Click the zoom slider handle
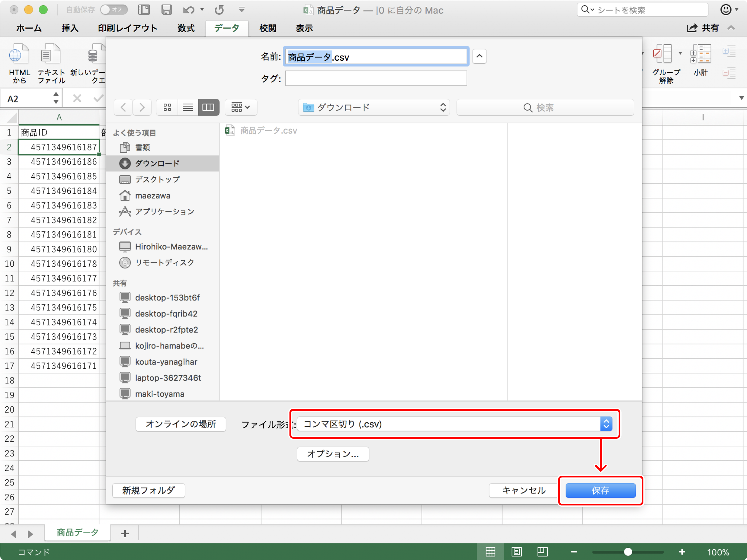This screenshot has height=560, width=747. click(x=627, y=552)
